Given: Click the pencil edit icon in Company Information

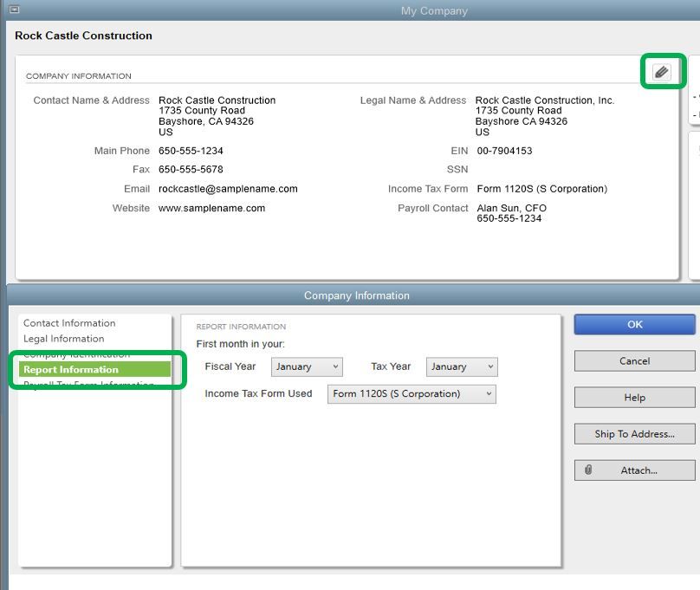Looking at the screenshot, I should [x=661, y=72].
